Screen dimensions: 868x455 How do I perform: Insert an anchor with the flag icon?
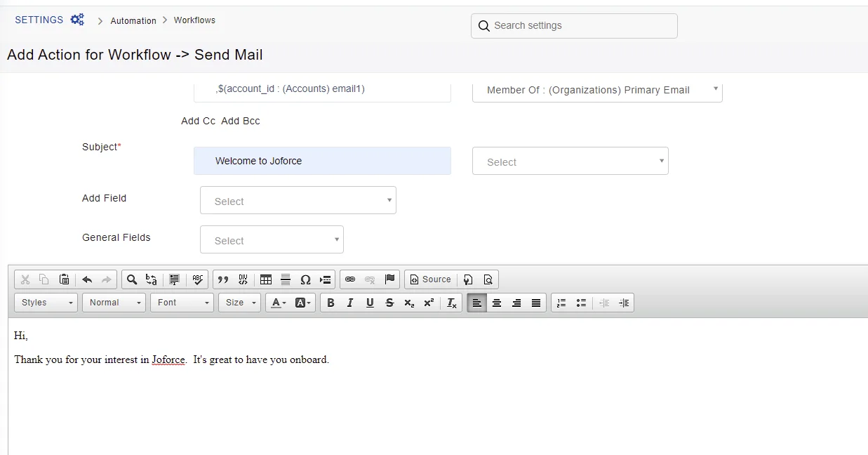click(389, 279)
